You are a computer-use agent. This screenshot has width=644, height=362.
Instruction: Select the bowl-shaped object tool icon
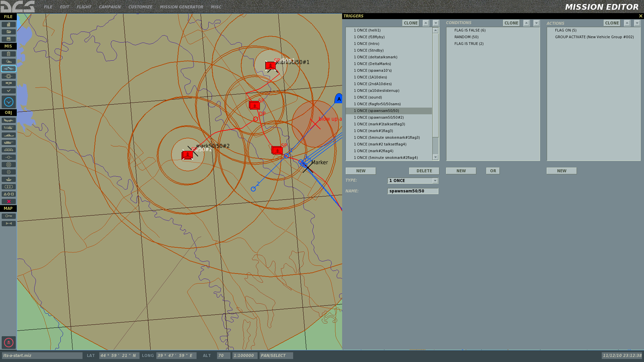[x=9, y=179]
